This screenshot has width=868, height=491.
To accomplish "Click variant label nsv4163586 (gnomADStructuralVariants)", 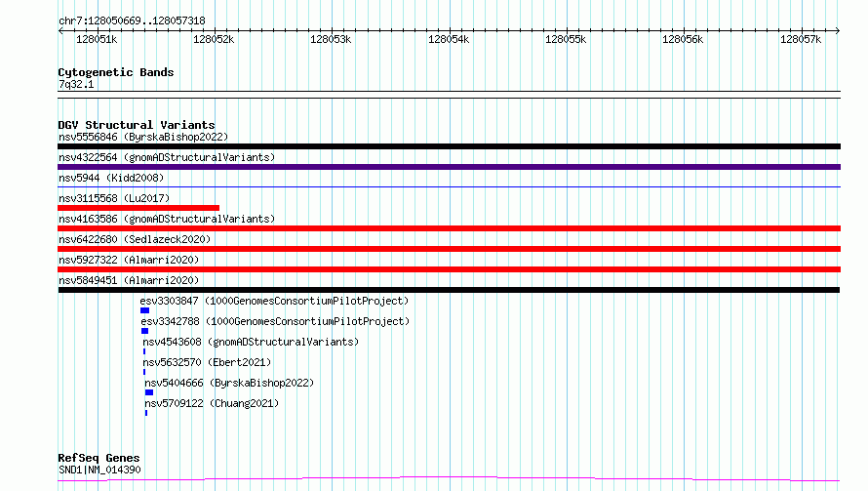I will (167, 219).
